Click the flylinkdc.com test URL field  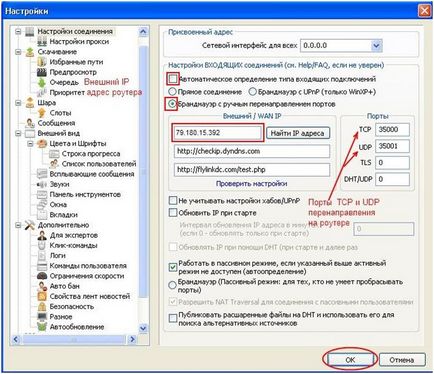click(252, 170)
